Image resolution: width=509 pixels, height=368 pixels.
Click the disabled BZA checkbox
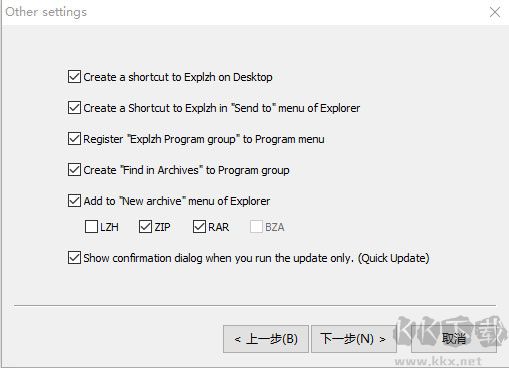256,227
